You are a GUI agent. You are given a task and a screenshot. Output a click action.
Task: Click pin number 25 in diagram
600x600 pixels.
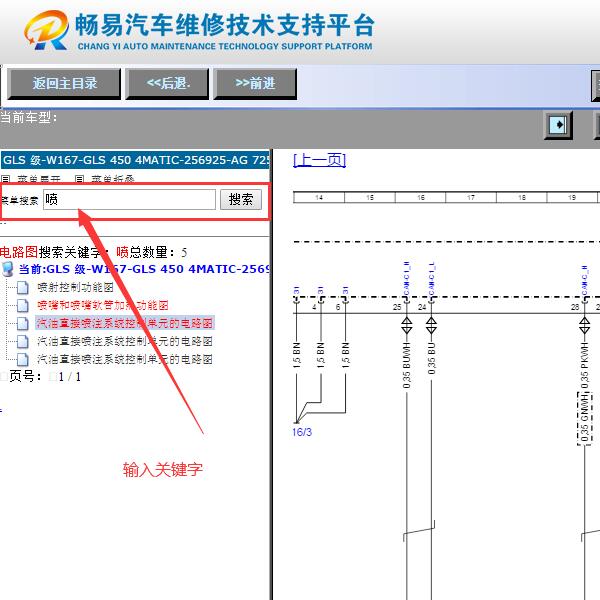(397, 307)
